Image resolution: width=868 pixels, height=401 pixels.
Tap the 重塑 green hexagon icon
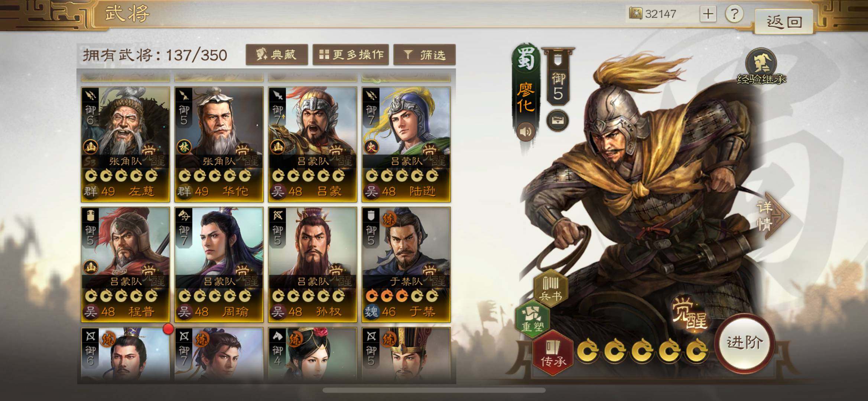533,319
